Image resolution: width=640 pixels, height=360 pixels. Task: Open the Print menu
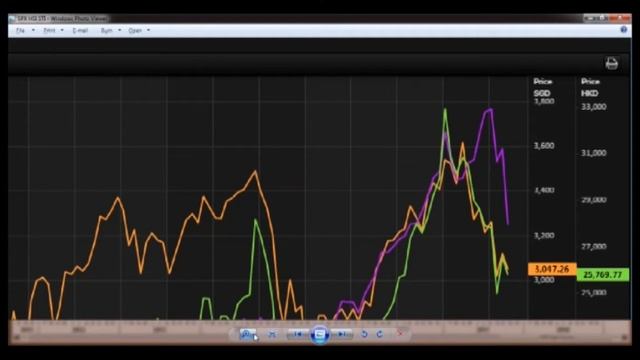(x=49, y=31)
